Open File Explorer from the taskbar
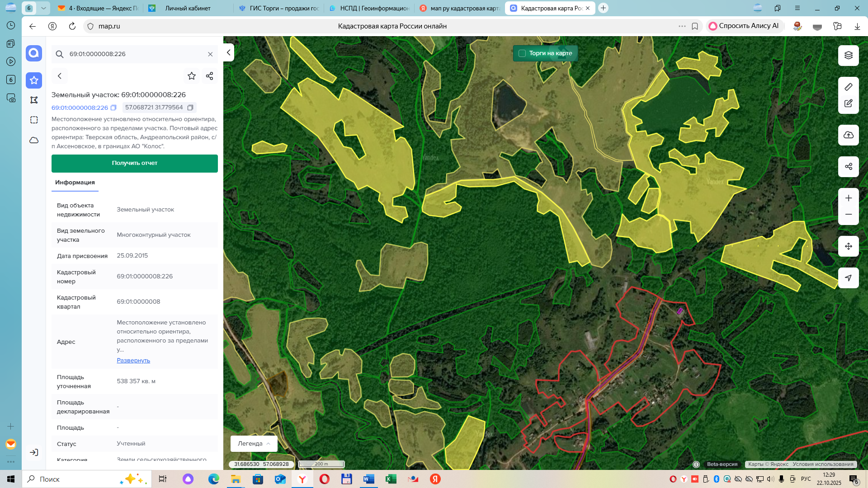 point(236,479)
